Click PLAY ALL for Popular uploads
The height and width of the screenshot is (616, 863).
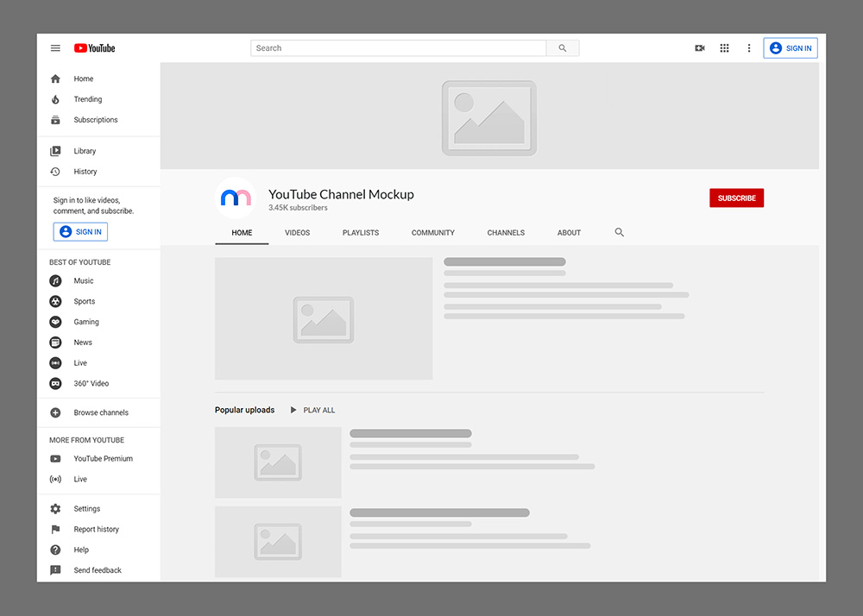coord(312,411)
